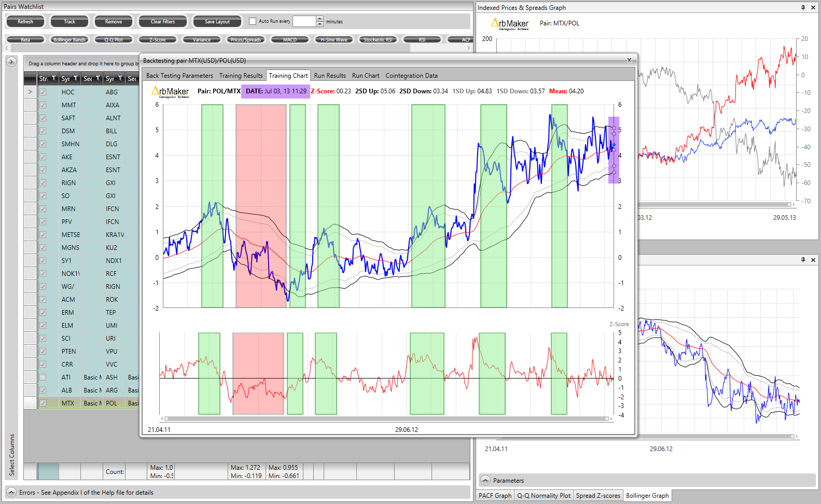Click the Q-Q Plot indicator button
The height and width of the screenshot is (504, 821).
coord(114,39)
